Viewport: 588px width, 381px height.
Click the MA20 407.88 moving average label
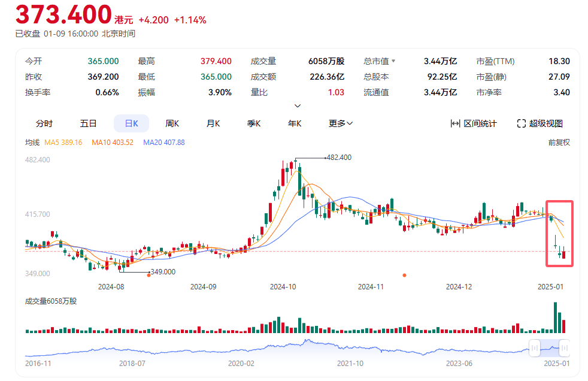tap(164, 143)
